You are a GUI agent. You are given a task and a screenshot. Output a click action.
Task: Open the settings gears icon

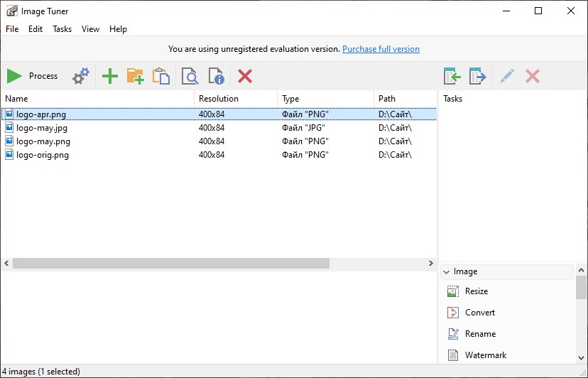coord(81,76)
